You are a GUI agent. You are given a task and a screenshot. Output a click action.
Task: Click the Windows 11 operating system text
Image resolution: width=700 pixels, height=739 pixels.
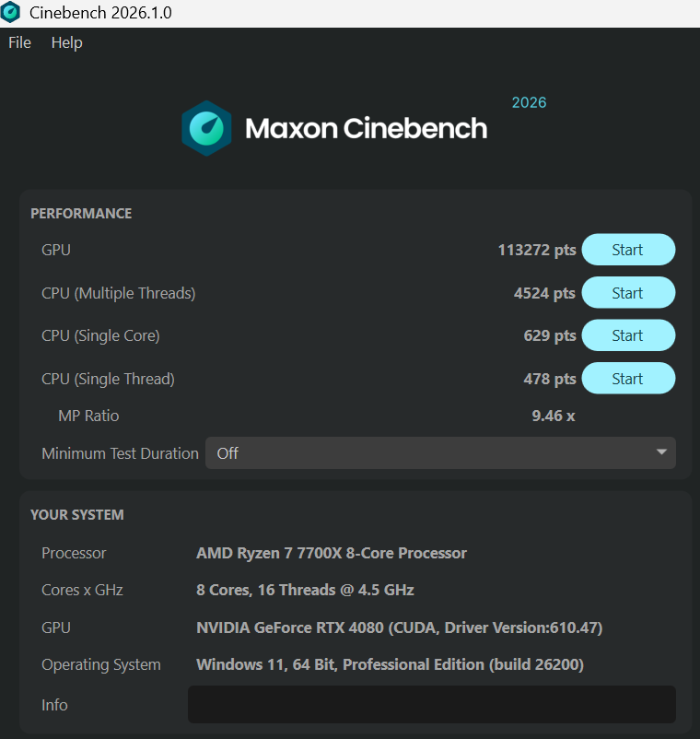[390, 664]
